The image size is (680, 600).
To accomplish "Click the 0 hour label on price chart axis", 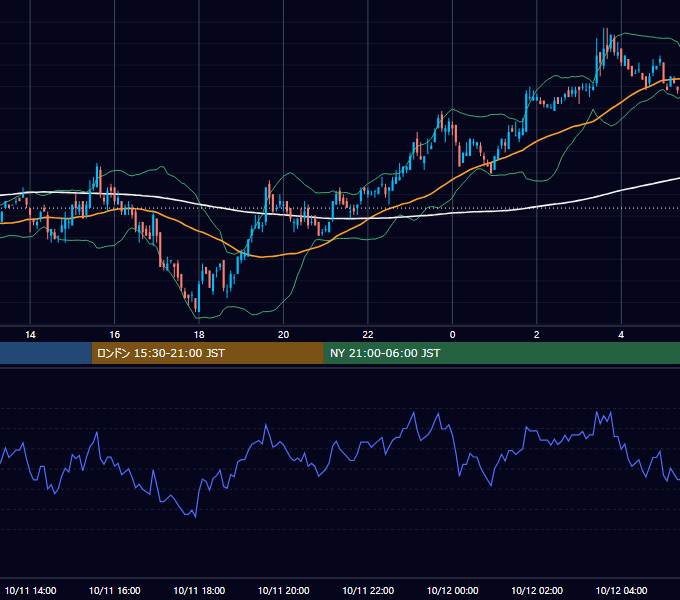I will click(452, 335).
